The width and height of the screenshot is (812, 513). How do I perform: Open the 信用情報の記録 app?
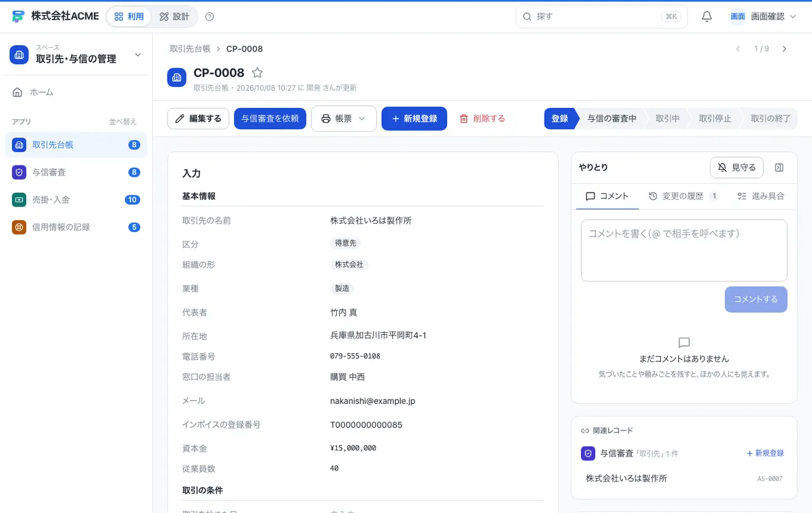pyautogui.click(x=76, y=227)
